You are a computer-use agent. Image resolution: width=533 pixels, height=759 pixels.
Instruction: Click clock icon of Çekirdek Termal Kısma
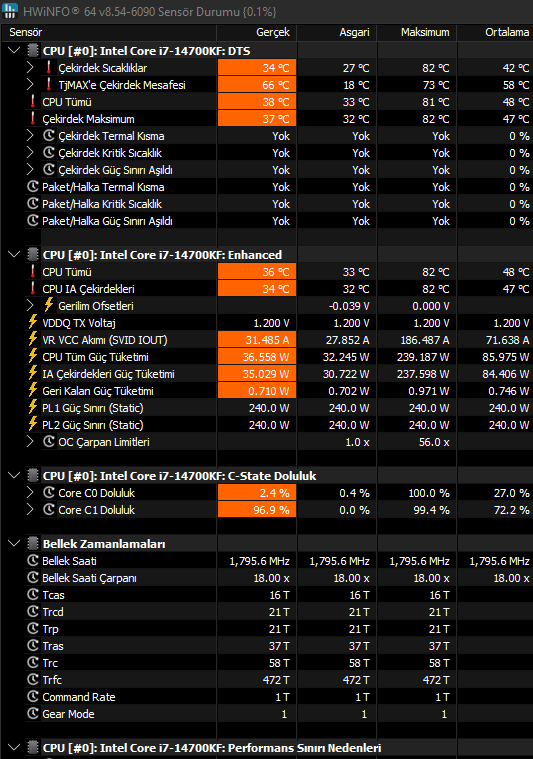pos(49,136)
